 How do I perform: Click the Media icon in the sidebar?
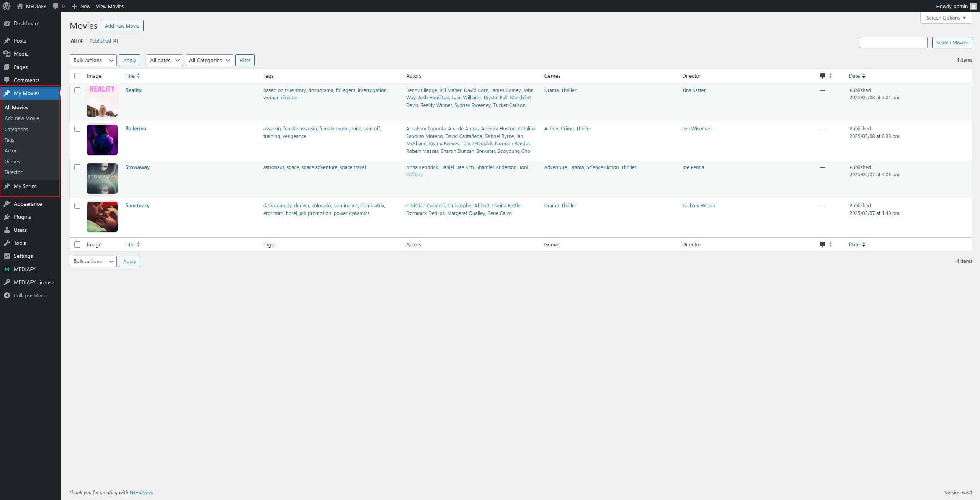7,54
